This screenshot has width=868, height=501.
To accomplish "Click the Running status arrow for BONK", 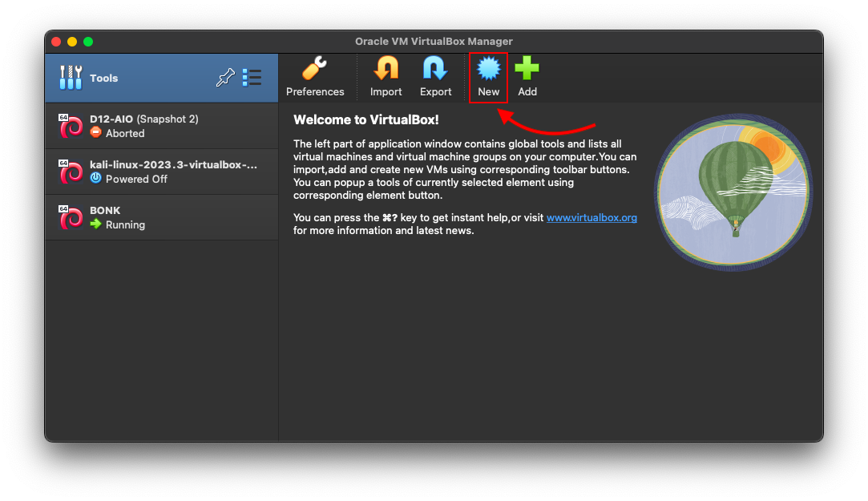I will [95, 224].
